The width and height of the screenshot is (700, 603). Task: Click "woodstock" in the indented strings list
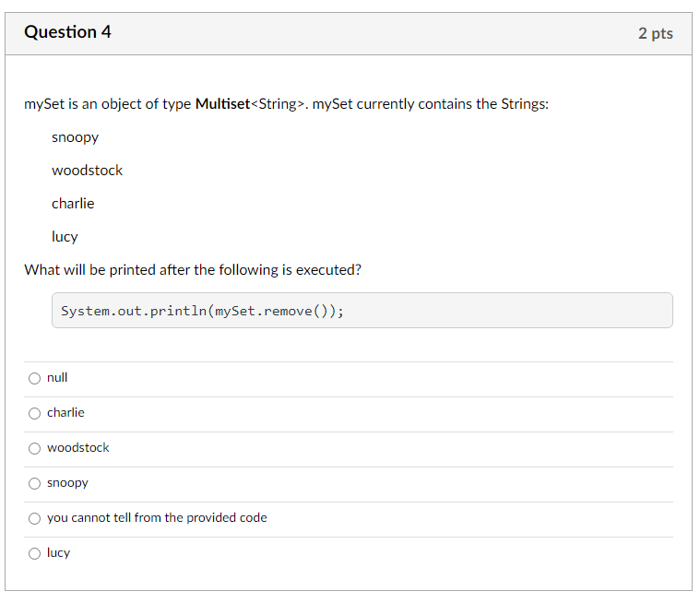pos(87,171)
